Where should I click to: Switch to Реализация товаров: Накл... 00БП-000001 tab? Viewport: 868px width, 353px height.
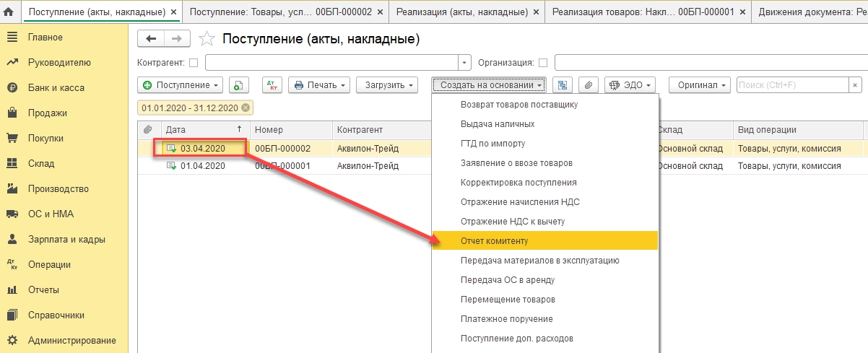click(x=648, y=12)
